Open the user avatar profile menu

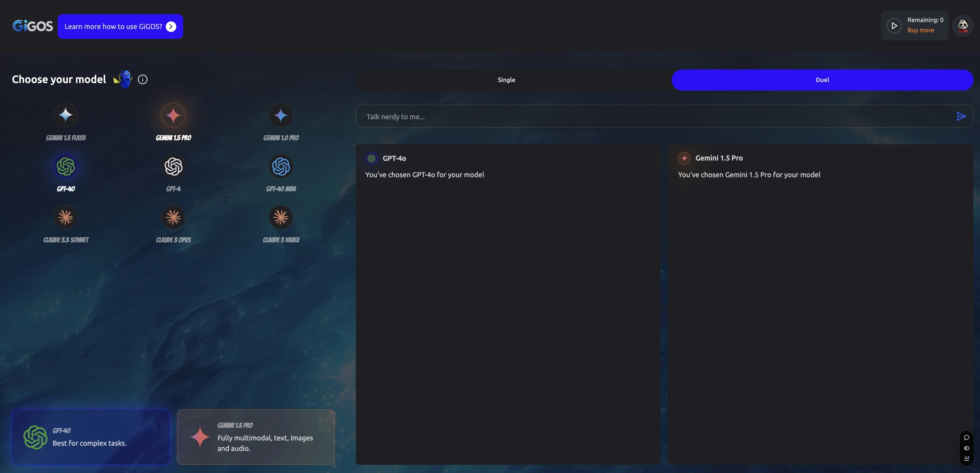click(x=963, y=25)
